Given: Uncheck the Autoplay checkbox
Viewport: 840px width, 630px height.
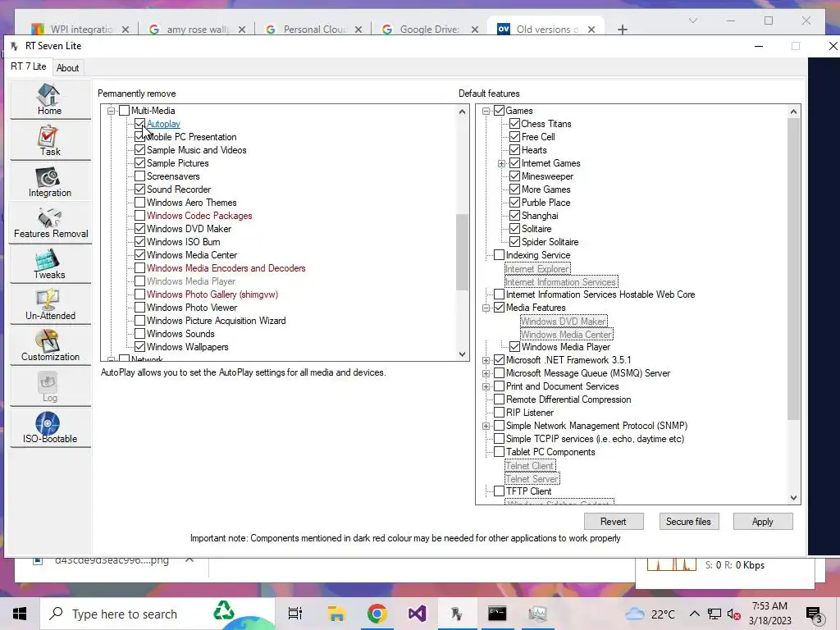Looking at the screenshot, I should pyautogui.click(x=139, y=124).
